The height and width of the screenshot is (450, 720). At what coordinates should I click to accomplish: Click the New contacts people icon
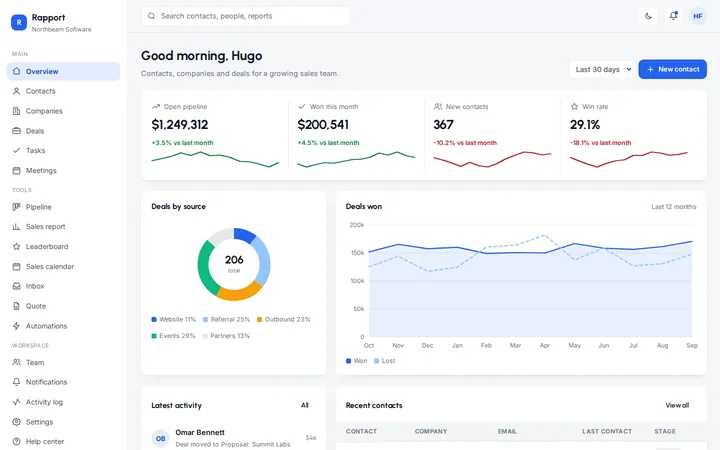pyautogui.click(x=438, y=107)
